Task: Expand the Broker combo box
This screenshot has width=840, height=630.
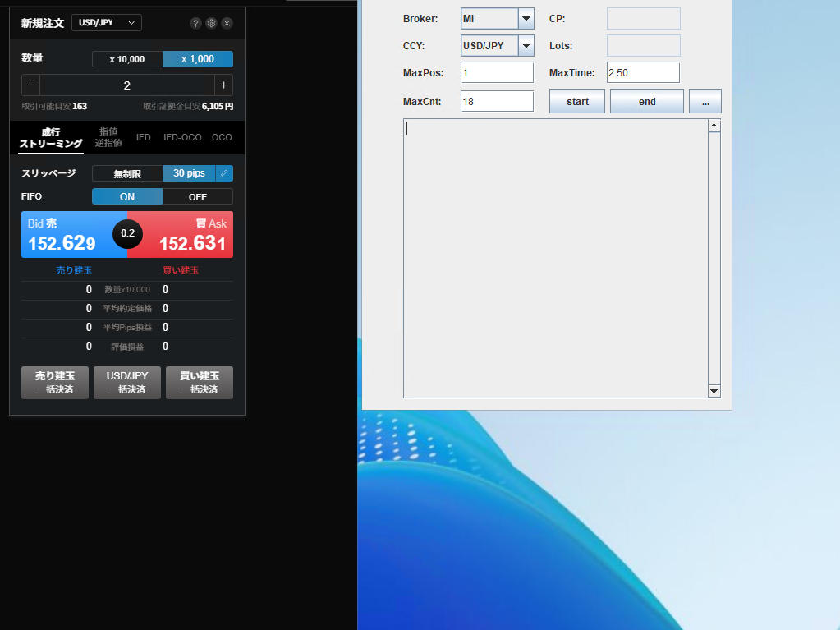Action: pos(526,18)
